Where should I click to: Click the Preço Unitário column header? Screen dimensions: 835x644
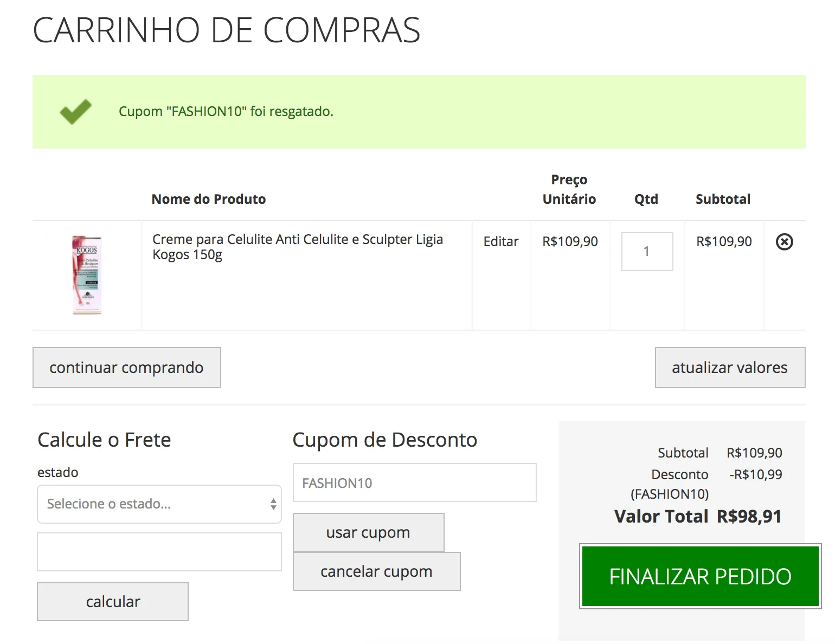coord(569,189)
